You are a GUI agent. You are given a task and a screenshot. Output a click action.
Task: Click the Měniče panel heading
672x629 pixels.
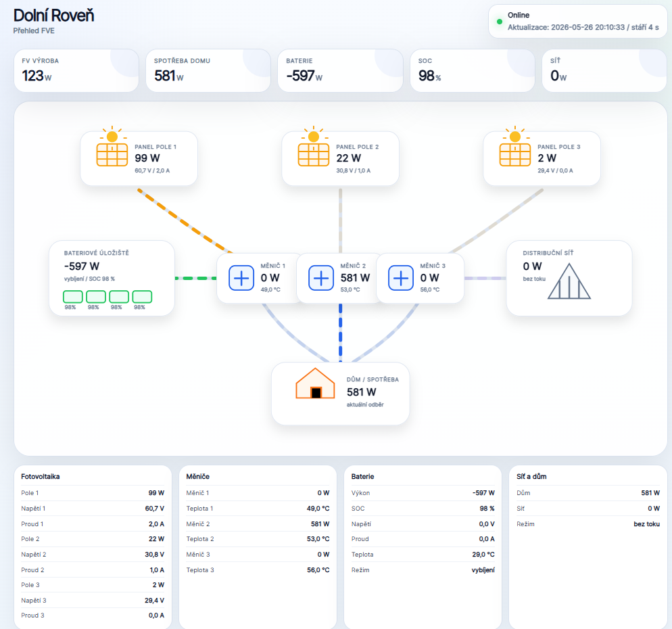coord(197,476)
